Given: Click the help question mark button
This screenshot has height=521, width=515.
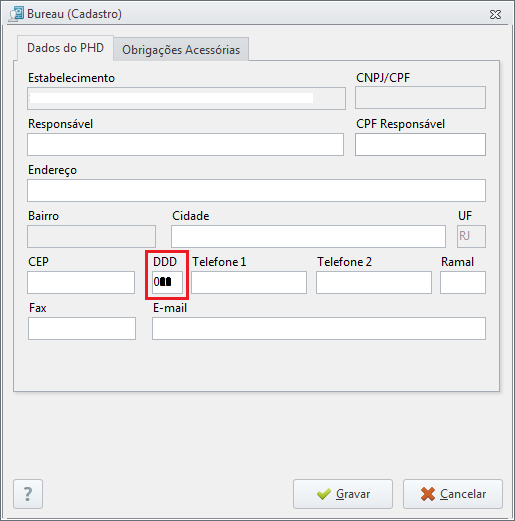Looking at the screenshot, I should tap(28, 494).
